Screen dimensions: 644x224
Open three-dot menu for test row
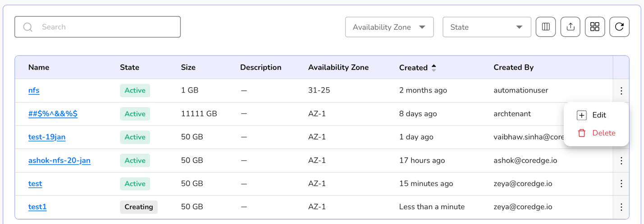[621, 184]
